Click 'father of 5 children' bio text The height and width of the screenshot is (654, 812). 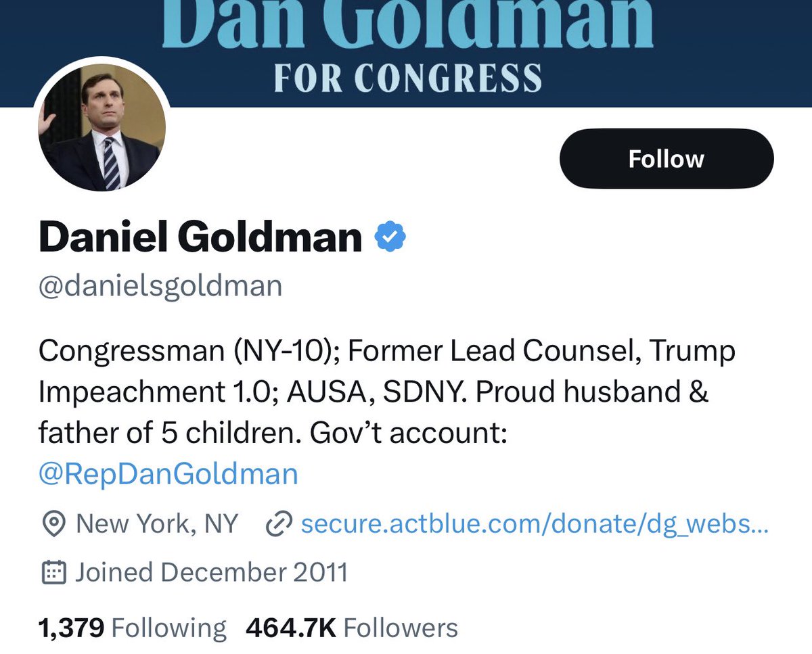point(166,433)
